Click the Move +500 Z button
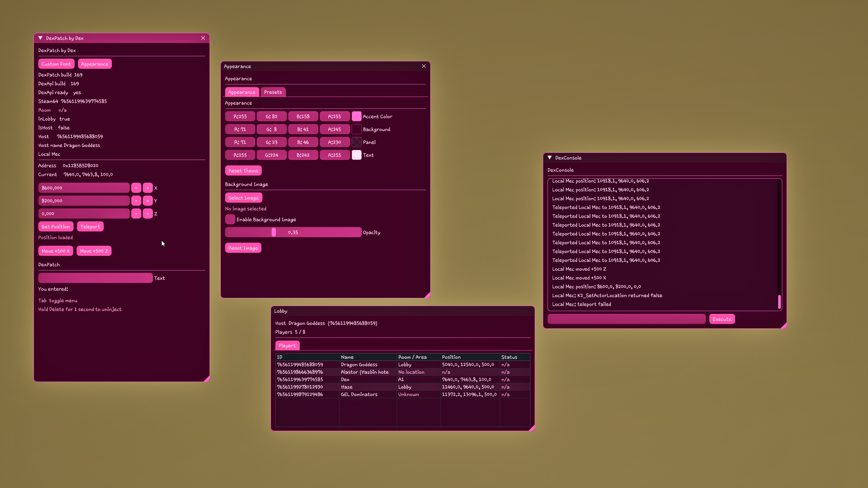The height and width of the screenshot is (488, 868). coord(94,251)
